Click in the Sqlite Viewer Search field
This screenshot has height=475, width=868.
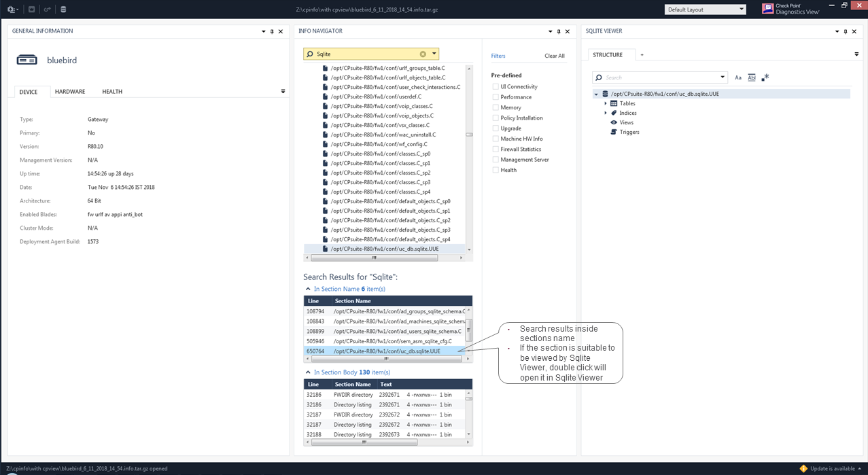(660, 77)
